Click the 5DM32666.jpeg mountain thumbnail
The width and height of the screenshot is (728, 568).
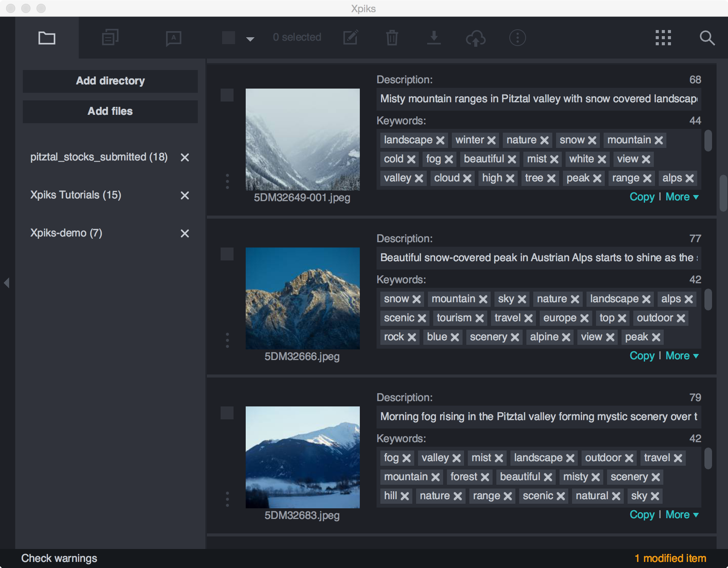coord(302,298)
